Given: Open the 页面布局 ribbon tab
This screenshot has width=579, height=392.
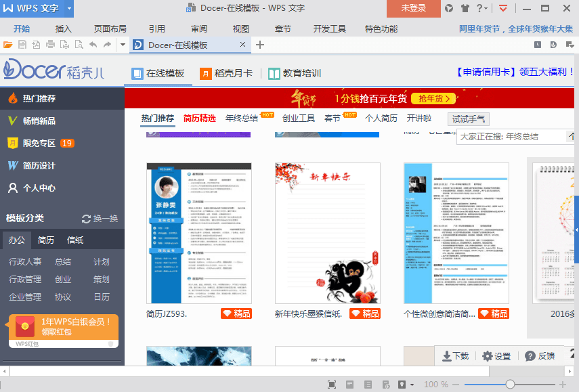Looking at the screenshot, I should tap(110, 29).
